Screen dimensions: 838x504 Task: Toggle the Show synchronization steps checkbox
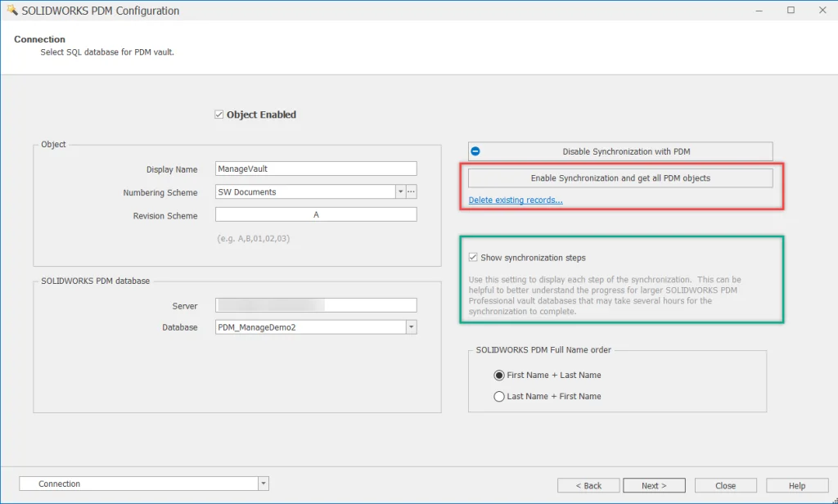pyautogui.click(x=473, y=258)
